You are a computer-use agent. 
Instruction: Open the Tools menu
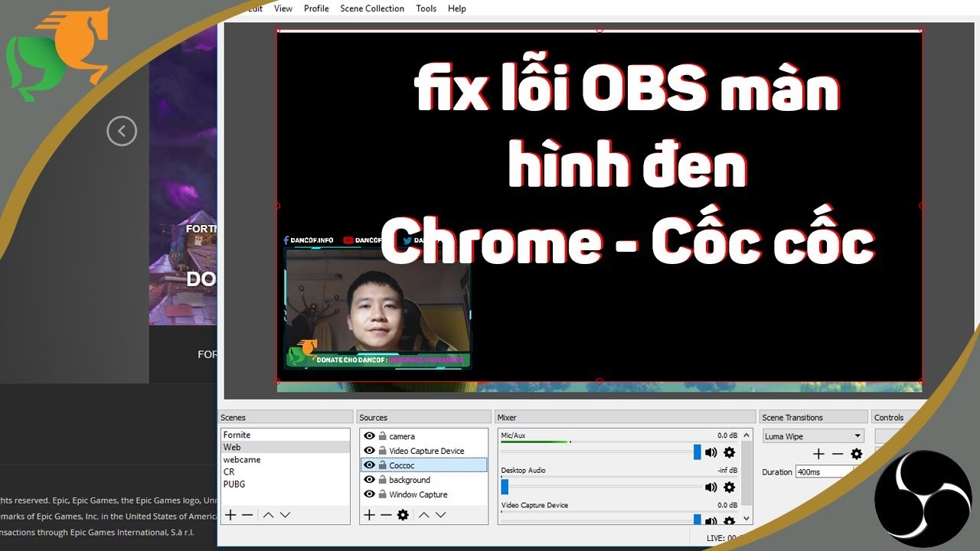point(426,8)
